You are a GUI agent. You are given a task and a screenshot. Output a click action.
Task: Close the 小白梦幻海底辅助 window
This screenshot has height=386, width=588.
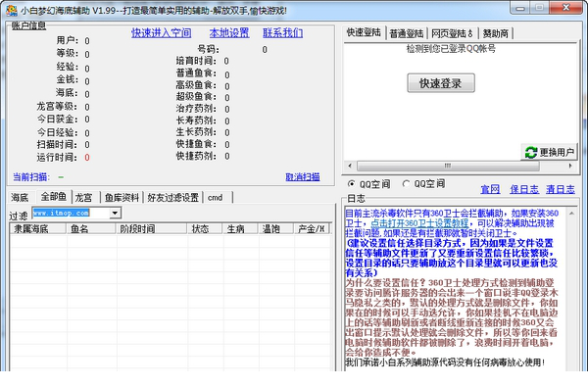[566, 8]
